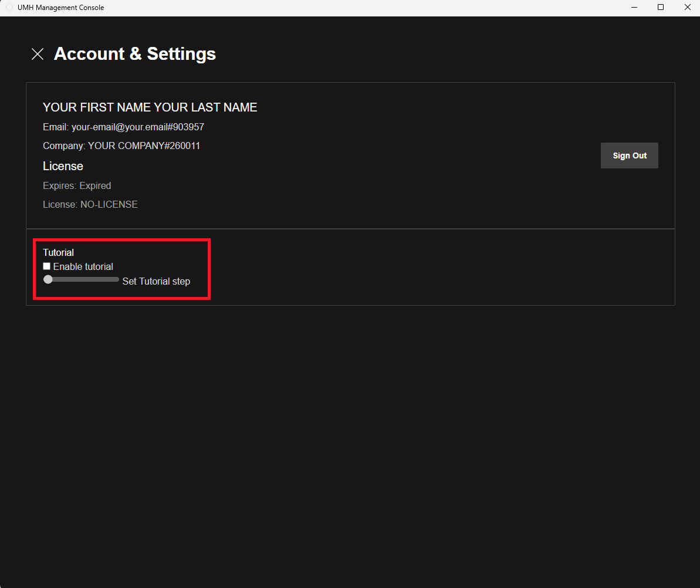Close the Account & Settings page
The width and height of the screenshot is (700, 588).
(x=38, y=54)
